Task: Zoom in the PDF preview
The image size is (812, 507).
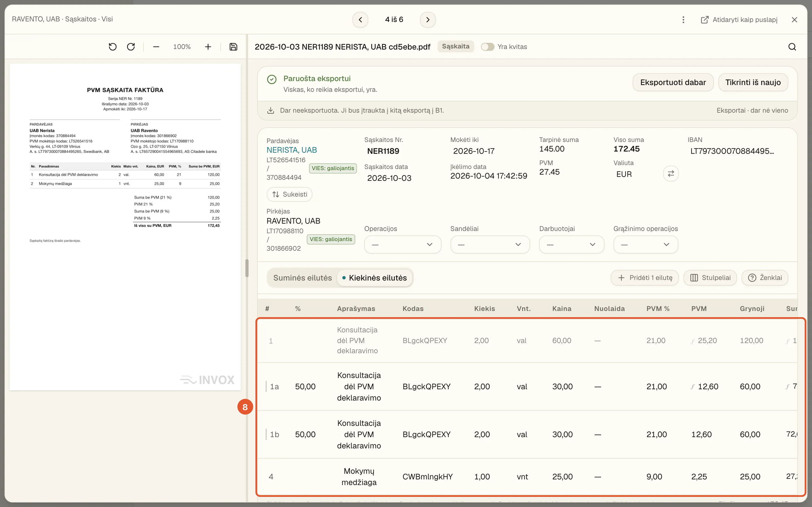Action: click(208, 46)
